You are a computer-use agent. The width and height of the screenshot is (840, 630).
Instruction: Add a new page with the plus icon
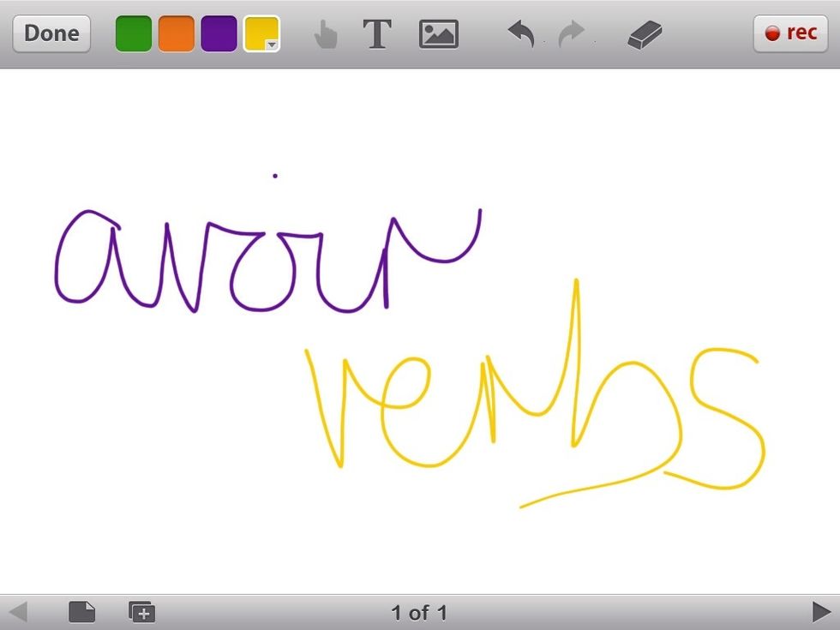(x=141, y=611)
